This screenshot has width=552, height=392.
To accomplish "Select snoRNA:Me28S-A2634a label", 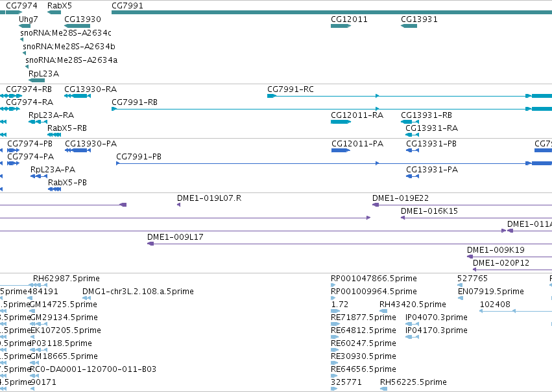I will click(x=71, y=60).
